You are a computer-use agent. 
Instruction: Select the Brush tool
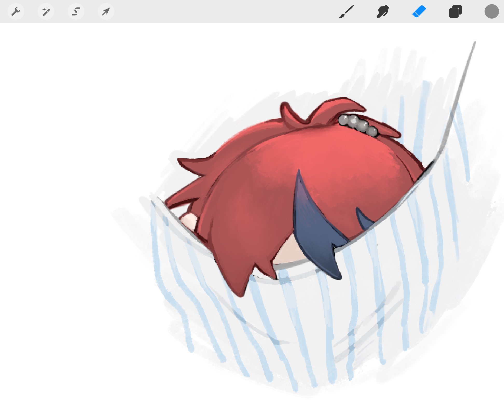(347, 12)
